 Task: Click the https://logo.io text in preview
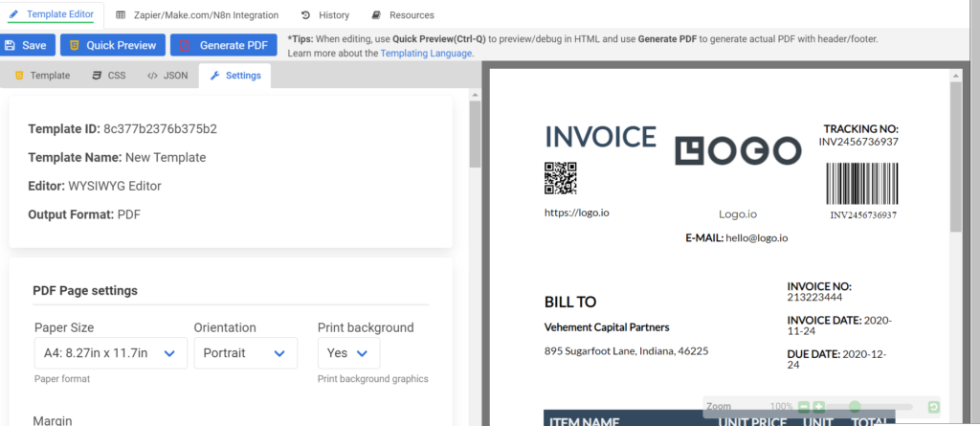click(577, 213)
